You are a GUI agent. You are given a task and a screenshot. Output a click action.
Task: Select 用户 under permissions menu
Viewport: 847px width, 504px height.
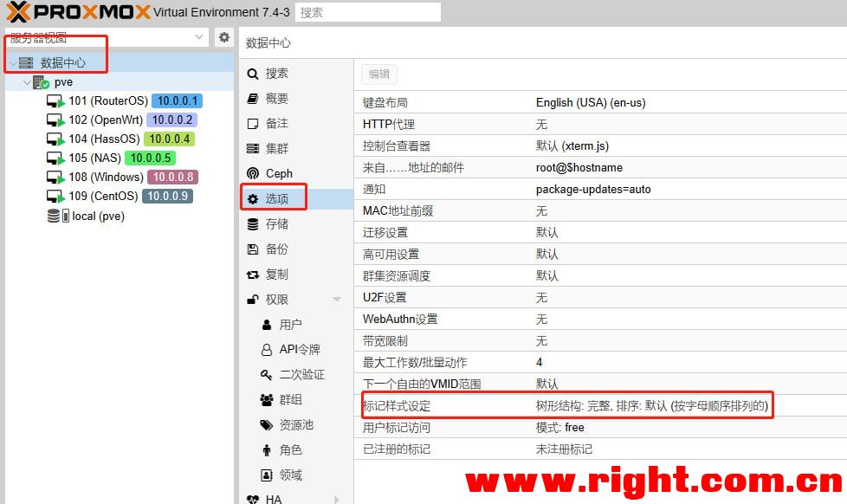(290, 325)
